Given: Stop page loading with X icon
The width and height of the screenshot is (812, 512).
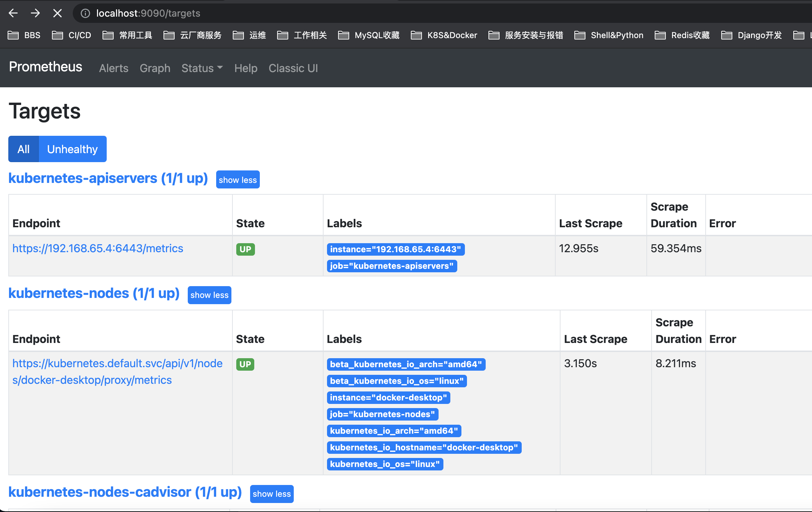Looking at the screenshot, I should click(x=58, y=13).
